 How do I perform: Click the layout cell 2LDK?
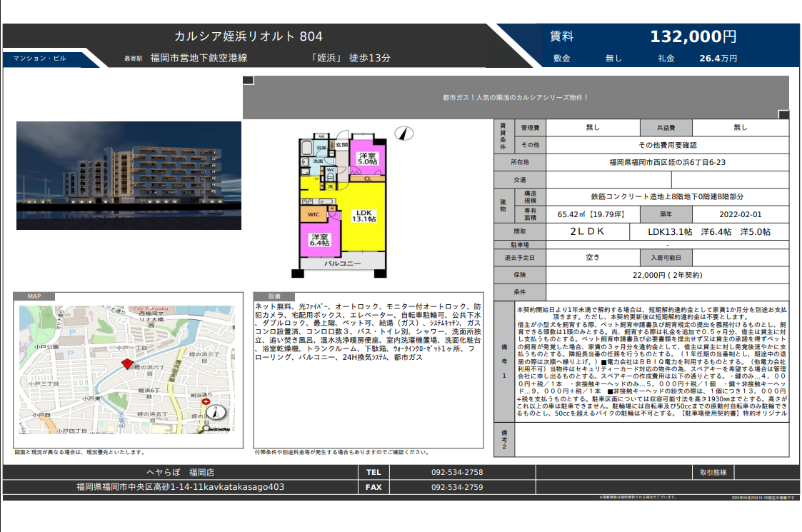[x=587, y=231]
